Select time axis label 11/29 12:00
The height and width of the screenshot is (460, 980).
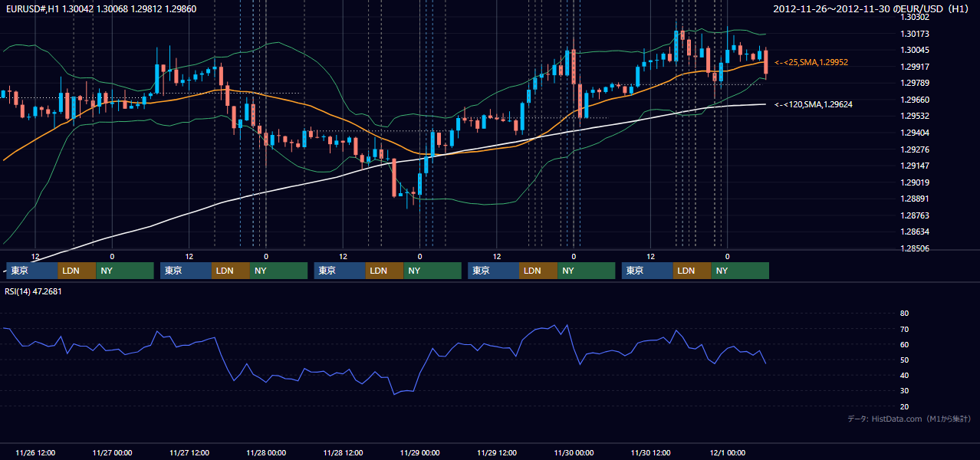pos(497,452)
